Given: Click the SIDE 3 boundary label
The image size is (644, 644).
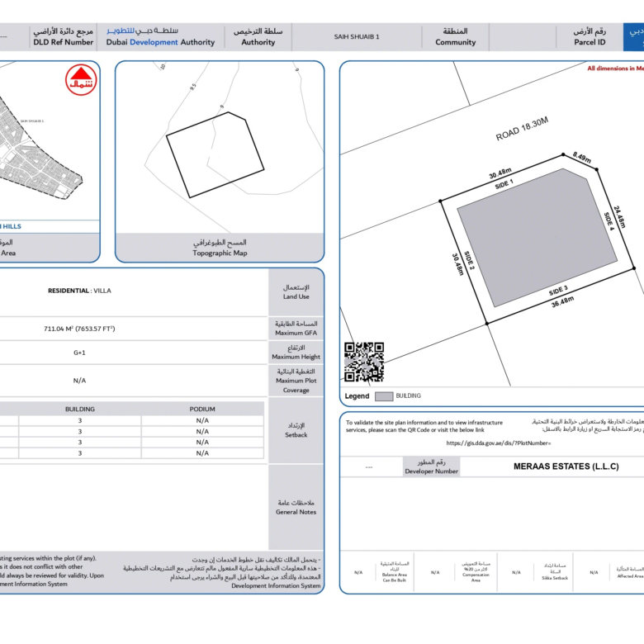Looking at the screenshot, I should 558,291.
